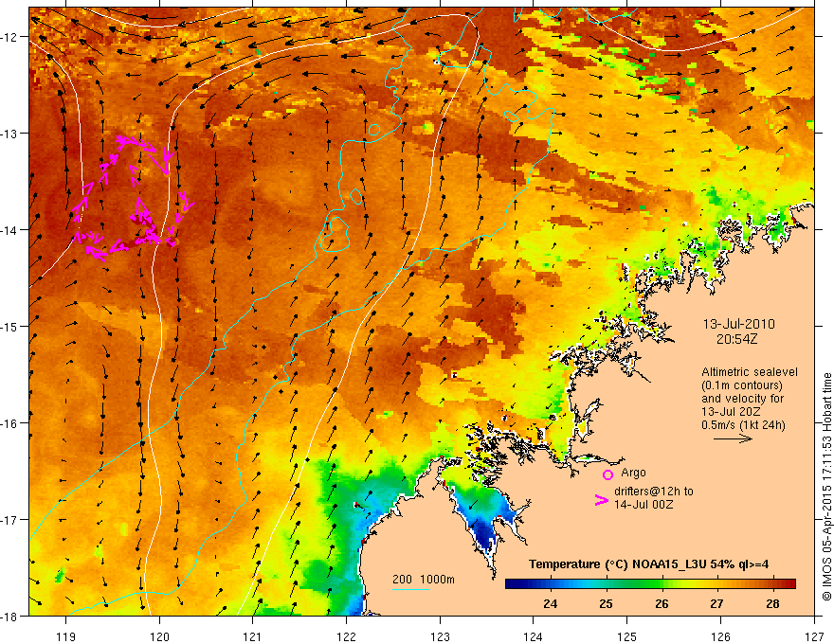The width and height of the screenshot is (834, 644).
Task: Click the latitude axis label '-13'
Action: 9,134
